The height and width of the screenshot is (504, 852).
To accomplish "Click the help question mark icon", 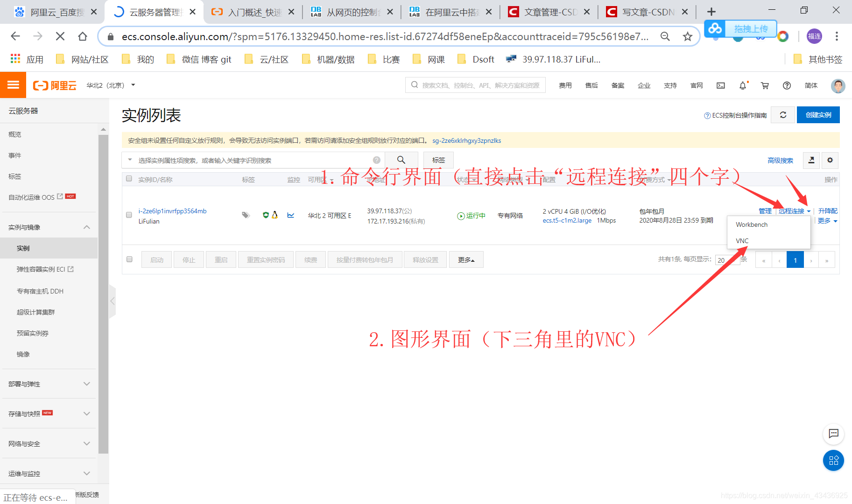I will (787, 85).
